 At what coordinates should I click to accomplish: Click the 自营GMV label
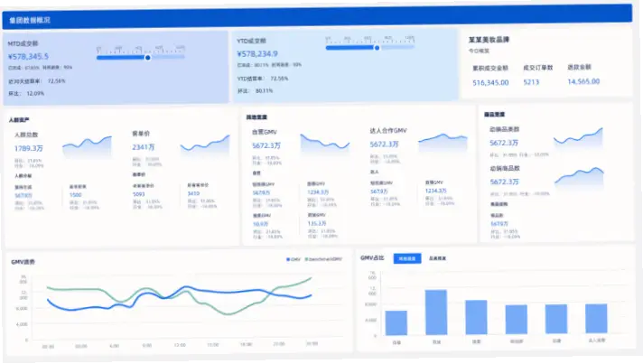pyautogui.click(x=265, y=132)
